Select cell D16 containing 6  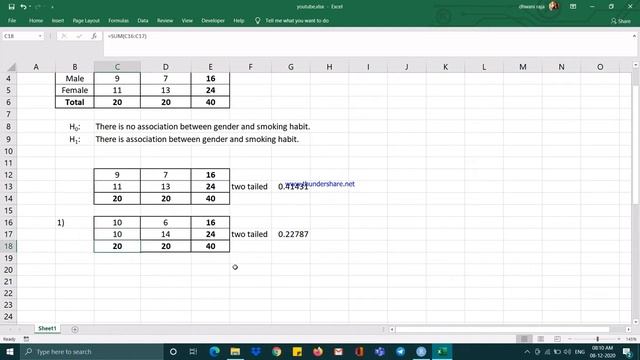[166, 222]
